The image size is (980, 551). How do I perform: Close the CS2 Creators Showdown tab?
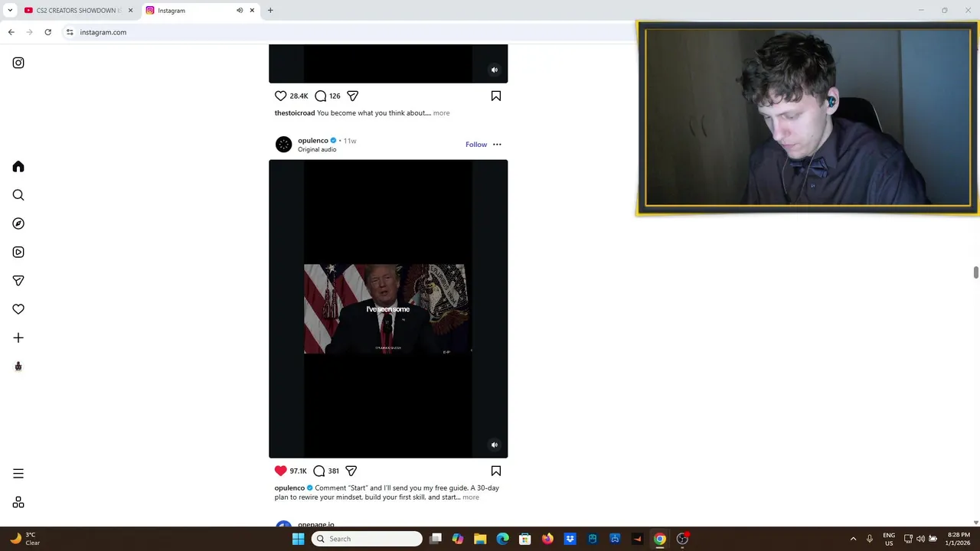click(131, 11)
